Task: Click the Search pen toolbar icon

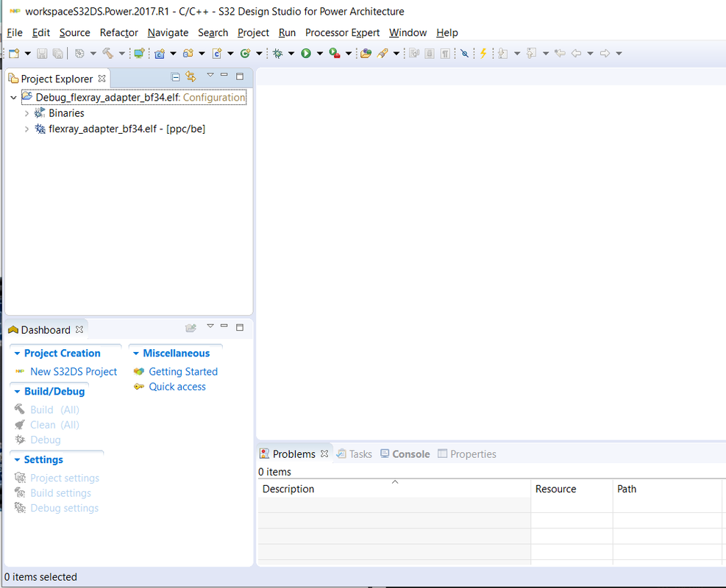Action: click(x=382, y=53)
